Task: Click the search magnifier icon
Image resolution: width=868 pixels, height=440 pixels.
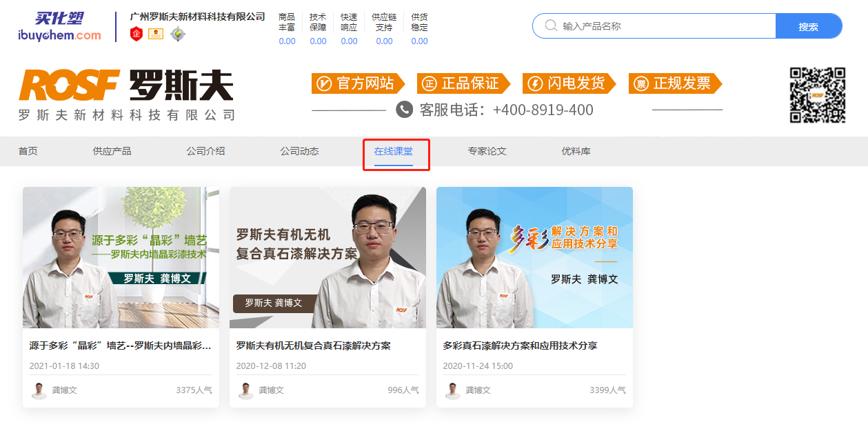Action: click(551, 26)
